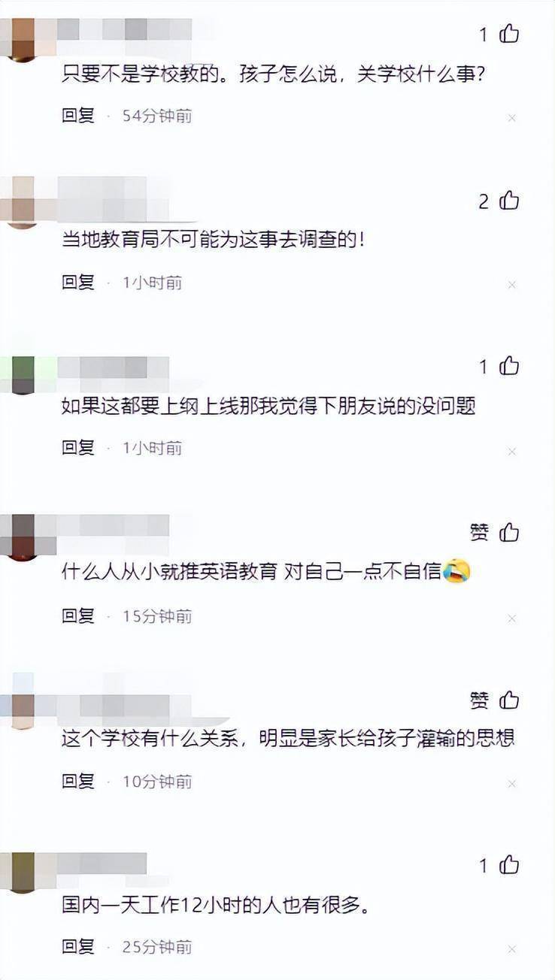Tap thumbs-up on 当地教育局 comment
555x980 pixels.
coord(509,201)
